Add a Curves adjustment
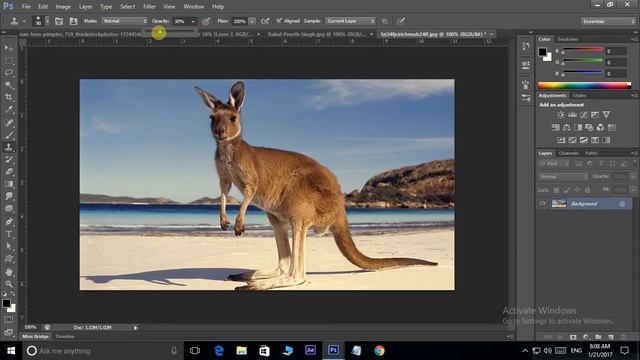 (x=584, y=115)
